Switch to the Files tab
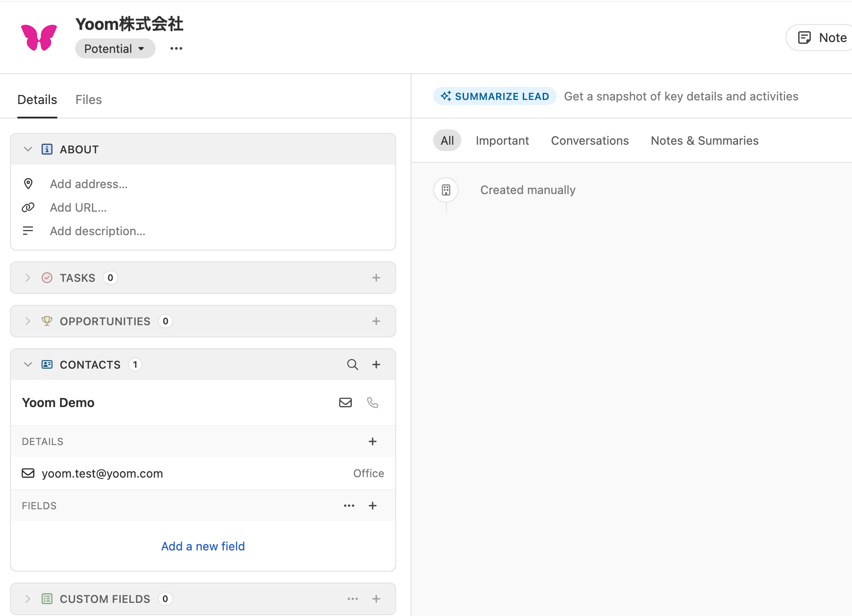The image size is (852, 616). [88, 100]
